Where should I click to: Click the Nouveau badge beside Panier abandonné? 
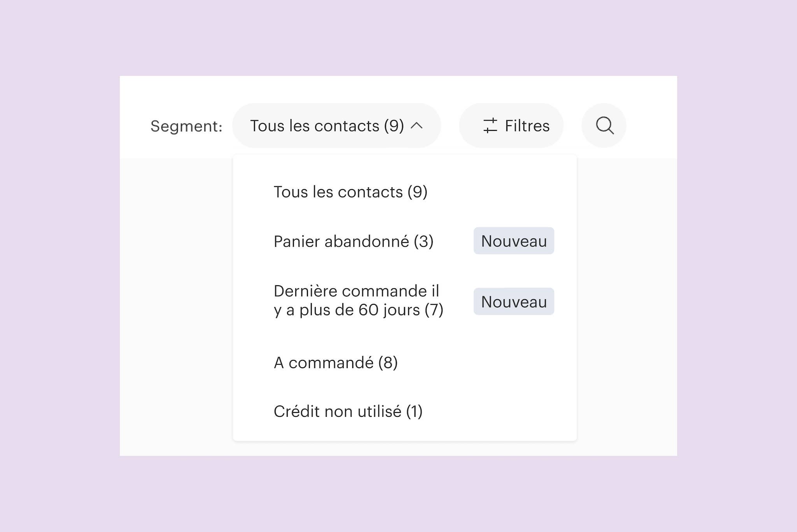coord(514,241)
